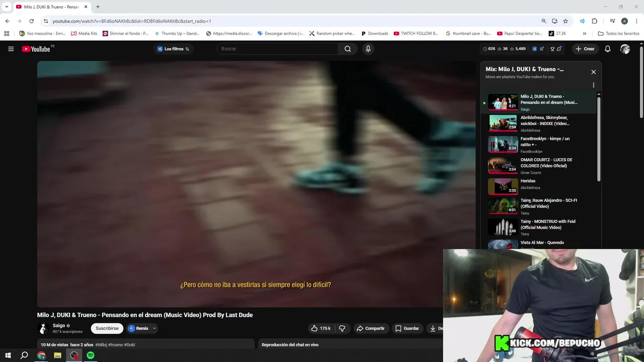
Task: Open the Saigo channel avatar
Action: 43,328
